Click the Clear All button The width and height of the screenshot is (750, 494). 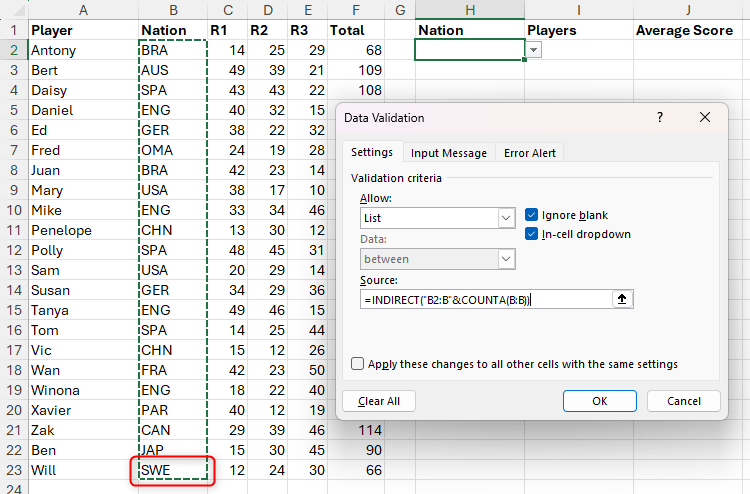pyautogui.click(x=379, y=401)
